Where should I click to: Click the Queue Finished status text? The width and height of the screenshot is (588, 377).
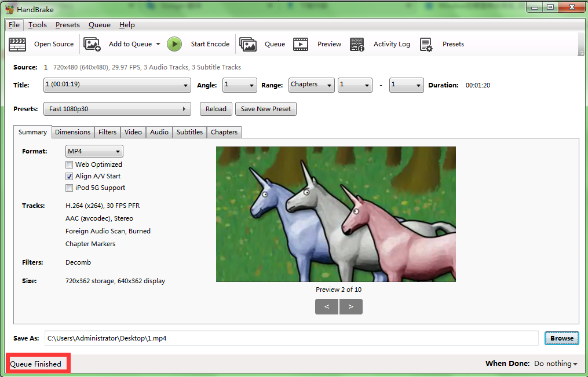click(x=35, y=364)
